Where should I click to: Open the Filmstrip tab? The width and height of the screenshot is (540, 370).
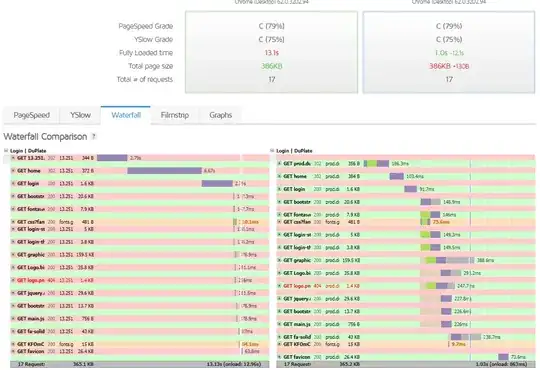point(175,115)
